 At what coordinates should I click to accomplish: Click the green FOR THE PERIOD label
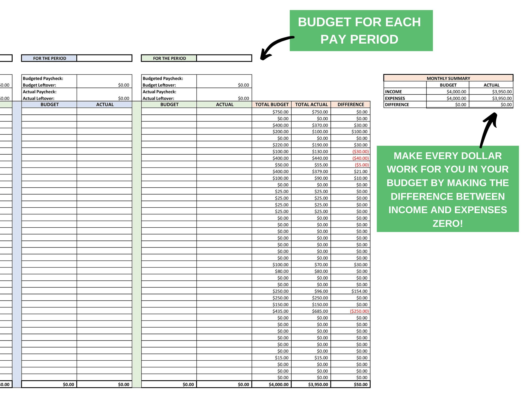169,58
